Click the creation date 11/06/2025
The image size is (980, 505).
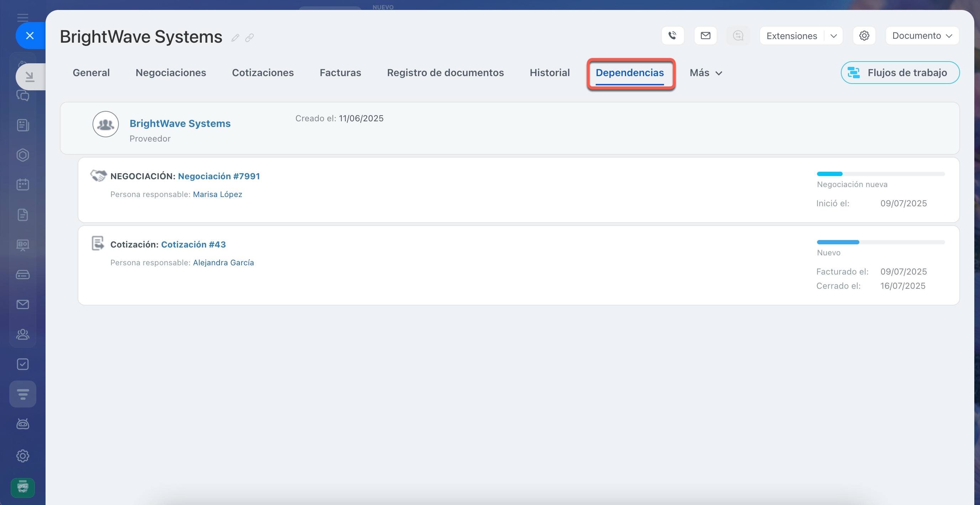coord(361,118)
